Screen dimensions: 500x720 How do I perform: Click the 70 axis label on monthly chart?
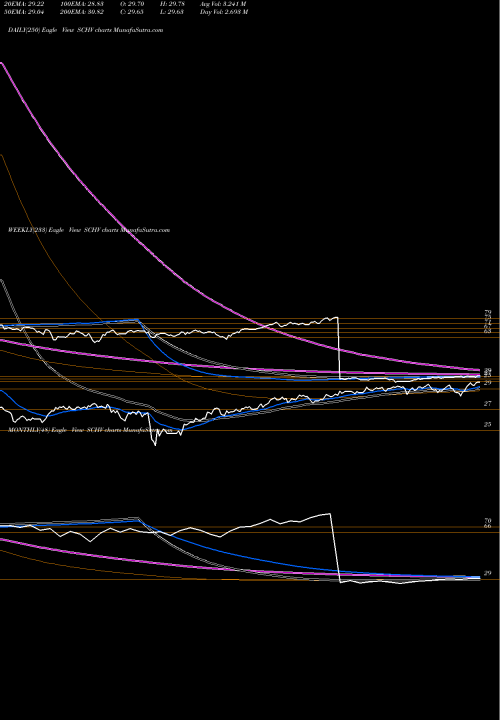[x=488, y=521]
